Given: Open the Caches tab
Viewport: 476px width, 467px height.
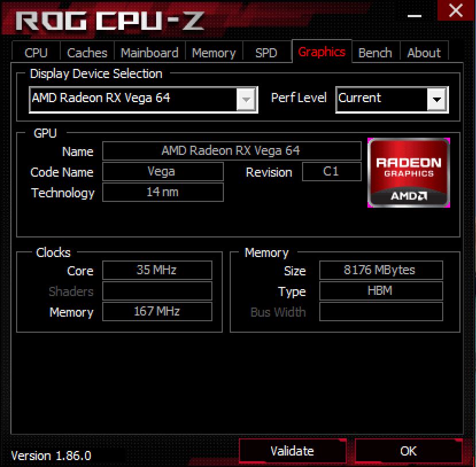Looking at the screenshot, I should pyautogui.click(x=87, y=53).
